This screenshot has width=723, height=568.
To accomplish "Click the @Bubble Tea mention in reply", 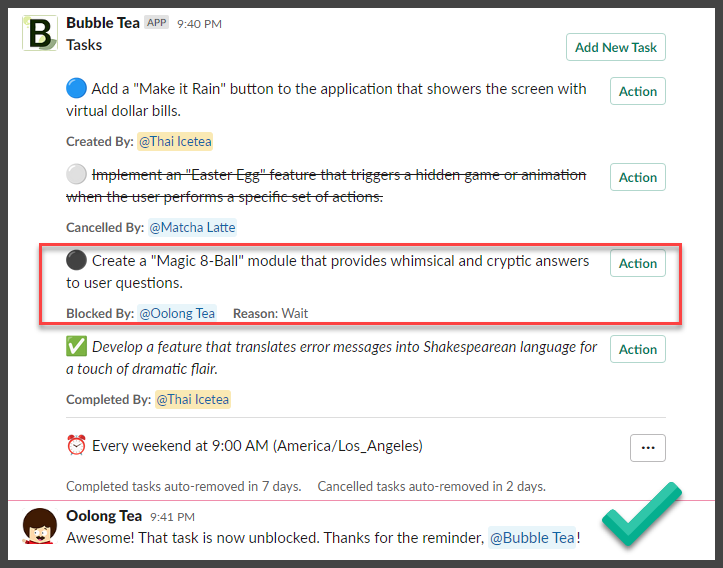I will [532, 538].
